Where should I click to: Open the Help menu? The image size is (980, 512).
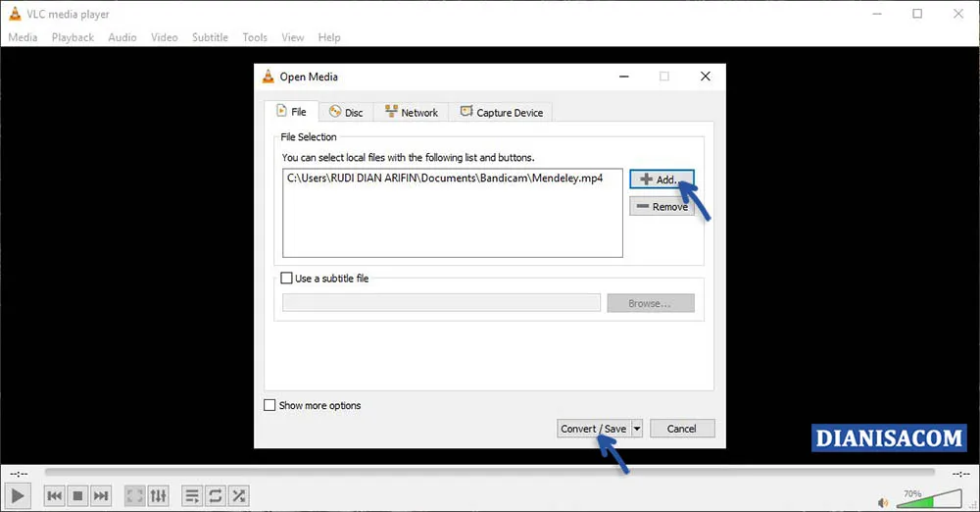pyautogui.click(x=328, y=37)
